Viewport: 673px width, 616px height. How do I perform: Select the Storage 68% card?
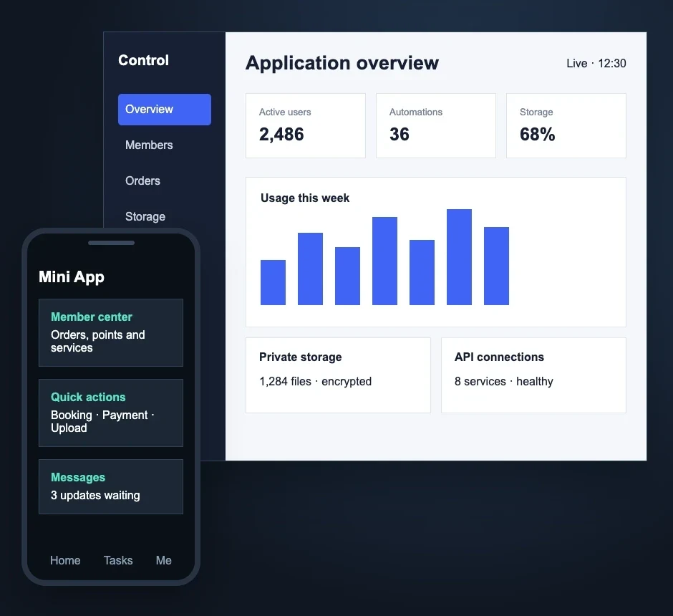tap(566, 126)
